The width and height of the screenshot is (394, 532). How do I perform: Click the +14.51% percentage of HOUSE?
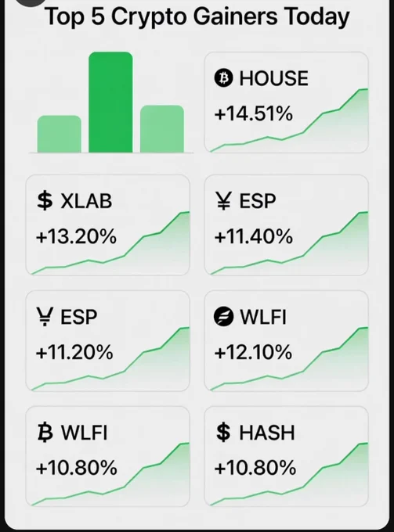[253, 113]
